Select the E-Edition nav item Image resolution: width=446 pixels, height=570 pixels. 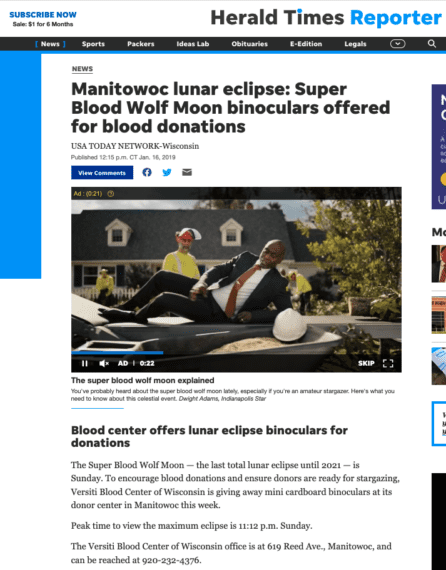pyautogui.click(x=306, y=44)
